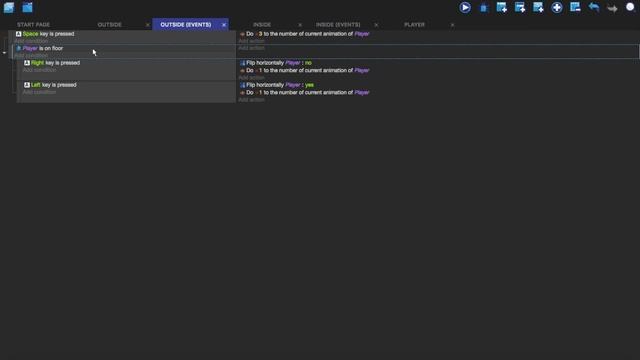Select 'Player is on floor' condition text
The image size is (640, 360).
[x=43, y=48]
